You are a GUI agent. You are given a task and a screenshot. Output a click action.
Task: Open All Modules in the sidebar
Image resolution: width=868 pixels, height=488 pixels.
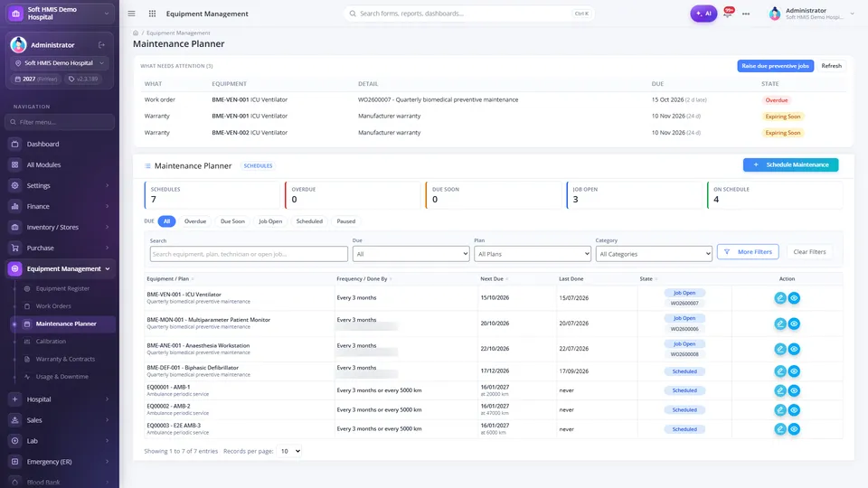click(60, 164)
